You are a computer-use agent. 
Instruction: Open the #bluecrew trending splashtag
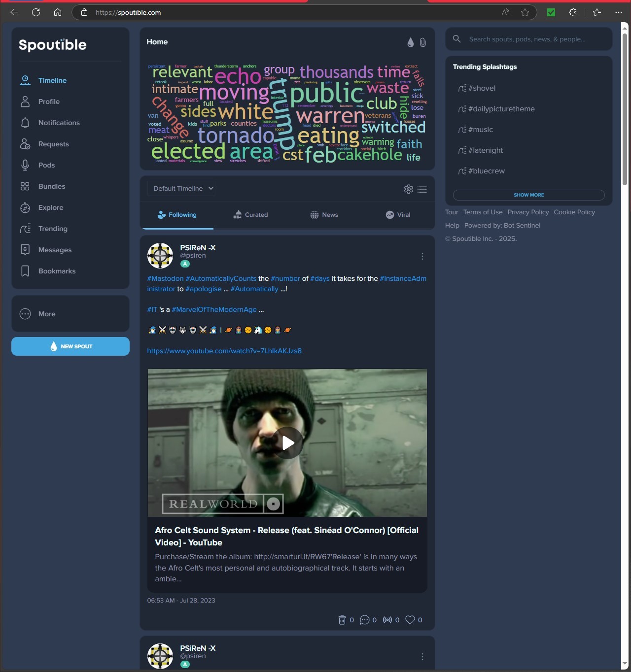482,171
